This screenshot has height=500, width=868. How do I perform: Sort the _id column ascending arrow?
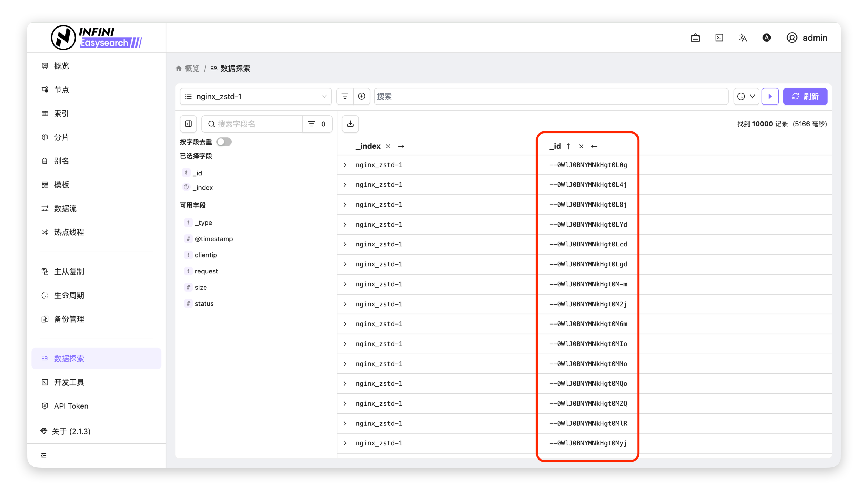(568, 147)
